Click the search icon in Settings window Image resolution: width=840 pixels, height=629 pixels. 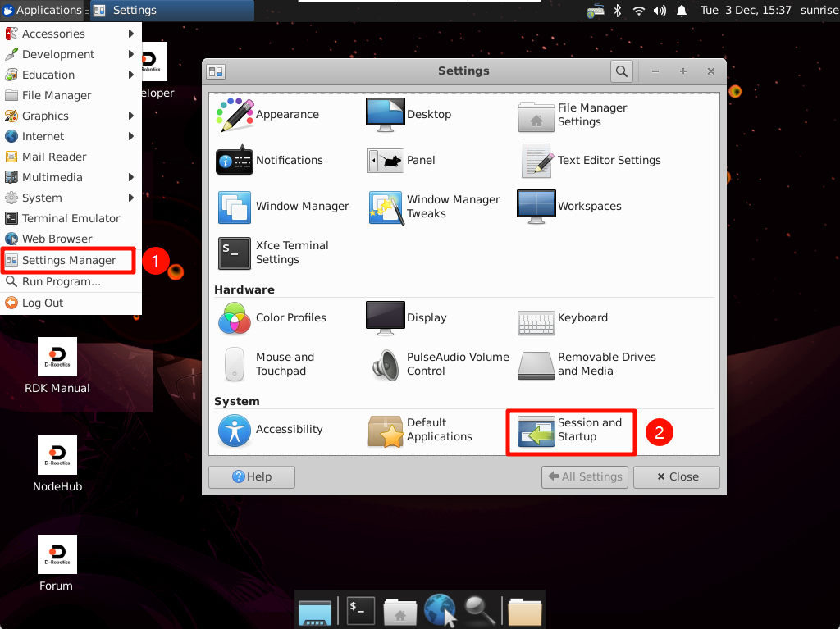[x=622, y=71]
